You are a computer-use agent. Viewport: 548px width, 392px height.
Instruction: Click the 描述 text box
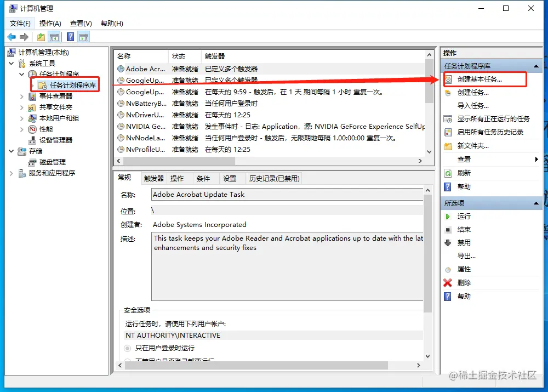pyautogui.click(x=287, y=266)
